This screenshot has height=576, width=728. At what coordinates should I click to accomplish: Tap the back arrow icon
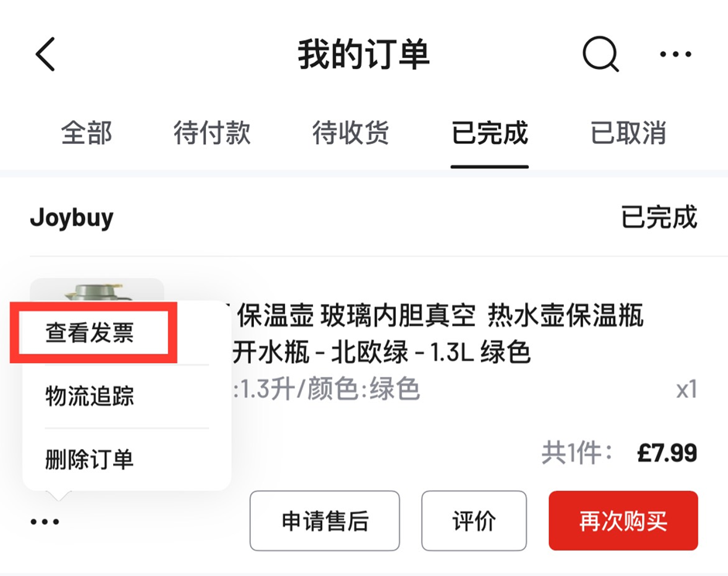pyautogui.click(x=46, y=55)
